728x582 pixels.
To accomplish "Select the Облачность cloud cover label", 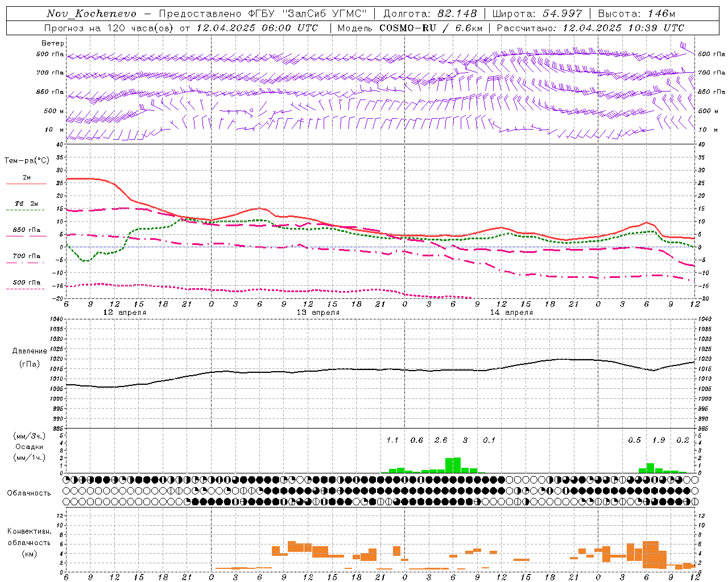I will (x=29, y=493).
